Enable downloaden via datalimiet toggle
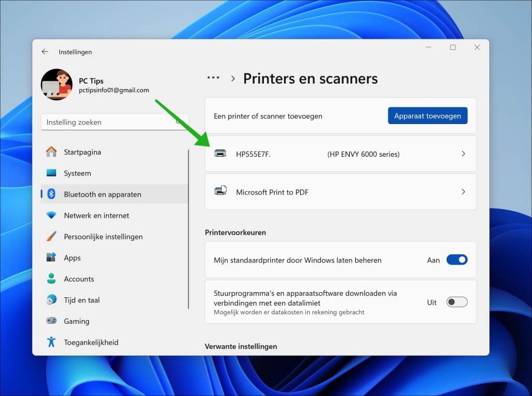Image resolution: width=532 pixels, height=396 pixels. click(457, 302)
